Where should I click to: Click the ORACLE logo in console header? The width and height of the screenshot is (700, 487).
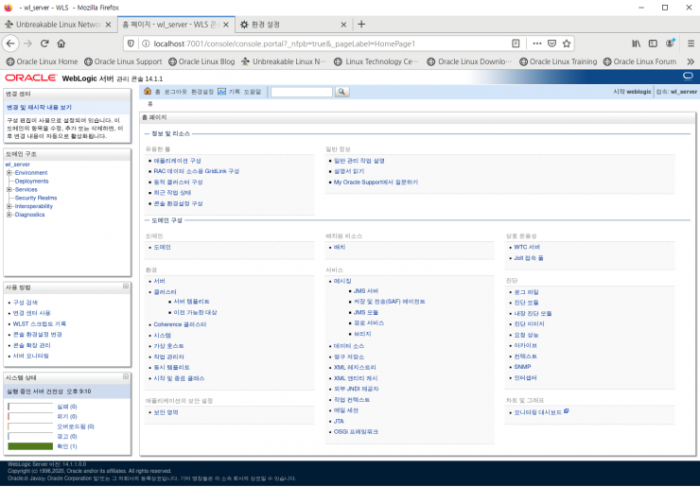31,78
